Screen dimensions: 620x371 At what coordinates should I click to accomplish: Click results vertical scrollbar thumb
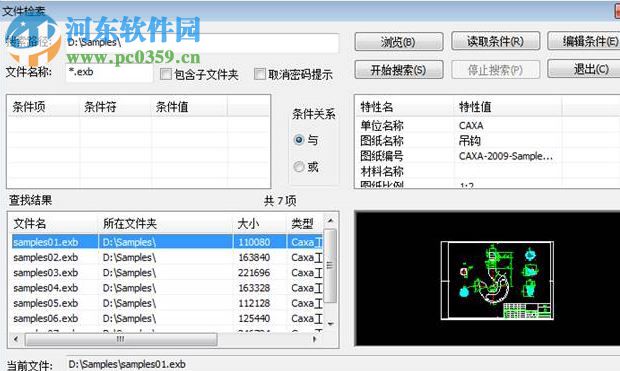point(330,265)
